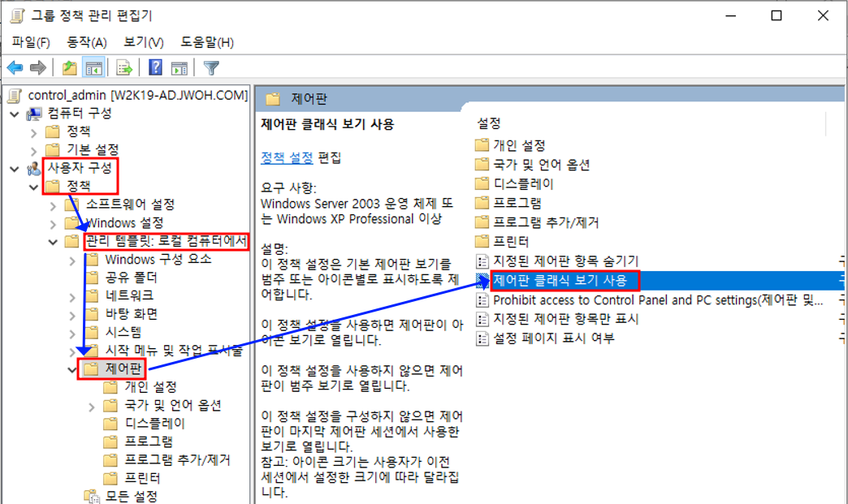Click 지정된 제어판 항목 숨기기 policy icon
Viewport: 848px width, 504px height.
pyautogui.click(x=482, y=261)
